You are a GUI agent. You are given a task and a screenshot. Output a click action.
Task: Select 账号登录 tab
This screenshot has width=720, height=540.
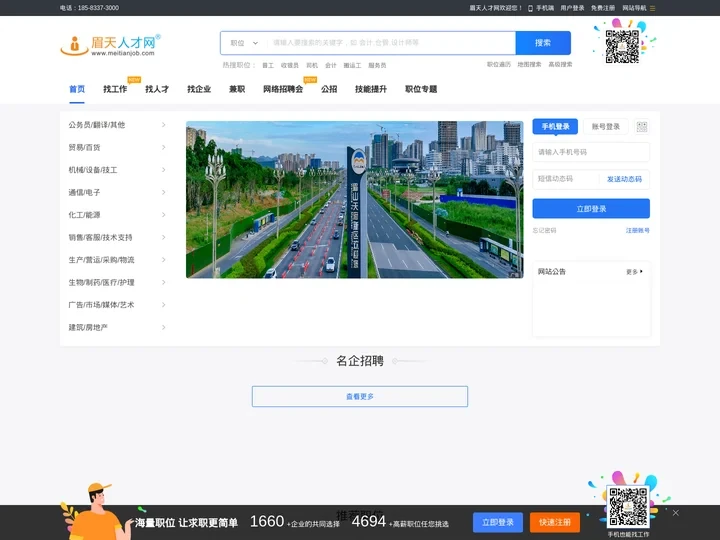coord(606,126)
